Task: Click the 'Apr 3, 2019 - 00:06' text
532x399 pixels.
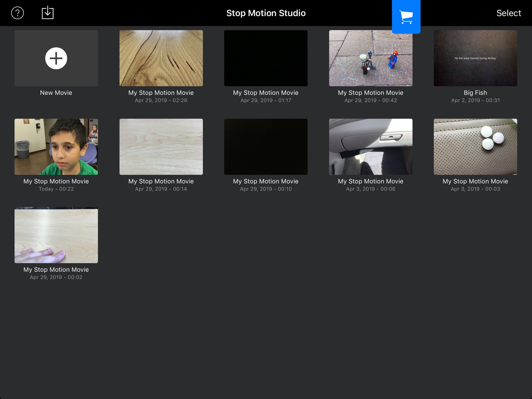Action: click(371, 189)
